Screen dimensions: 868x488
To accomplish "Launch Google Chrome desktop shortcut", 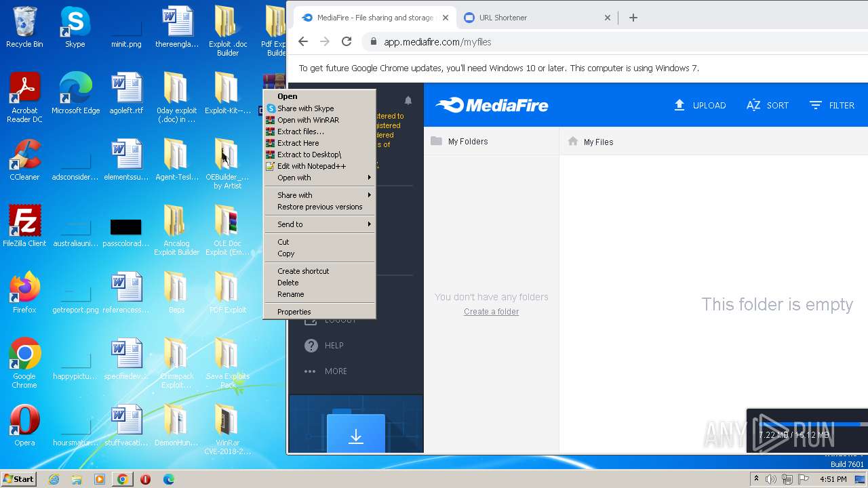I will 24,363.
